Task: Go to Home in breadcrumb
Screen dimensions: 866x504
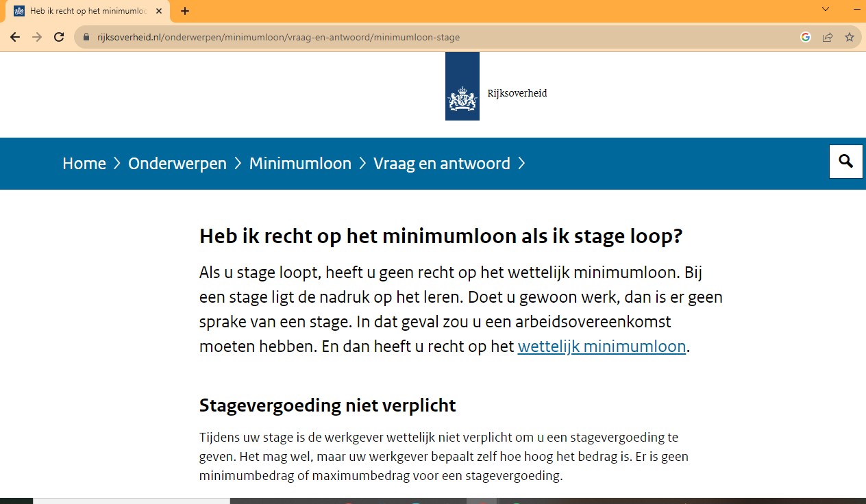Action: pyautogui.click(x=84, y=164)
